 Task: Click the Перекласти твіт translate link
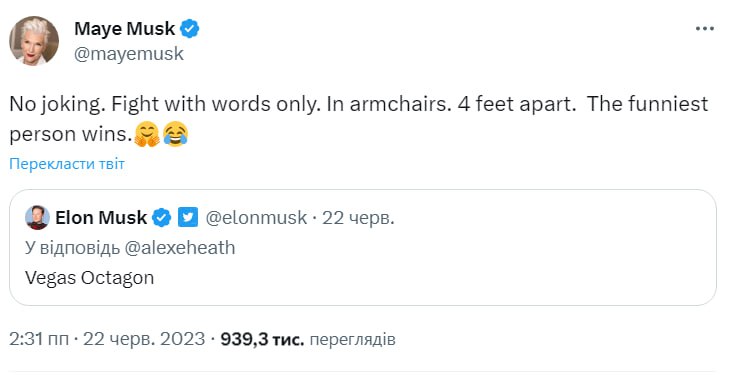tap(67, 164)
